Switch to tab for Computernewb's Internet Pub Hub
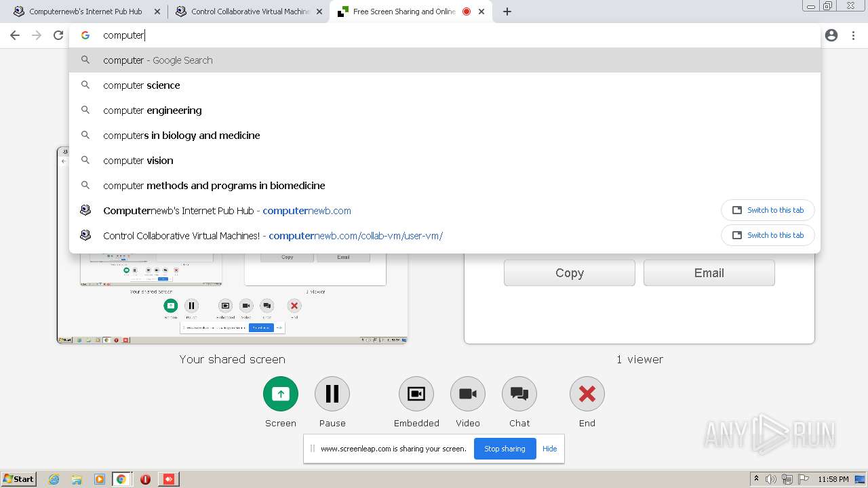Screen dimensions: 868x488 (x=768, y=210)
